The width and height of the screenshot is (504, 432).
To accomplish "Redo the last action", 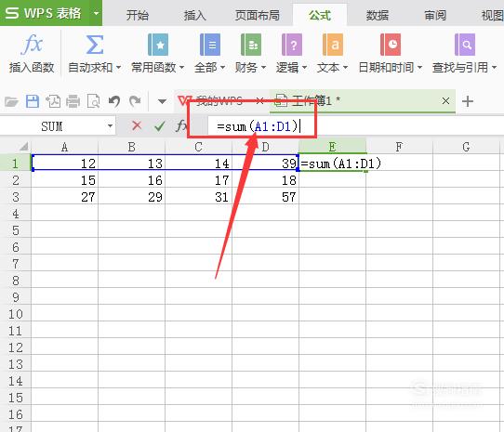I will 135,101.
